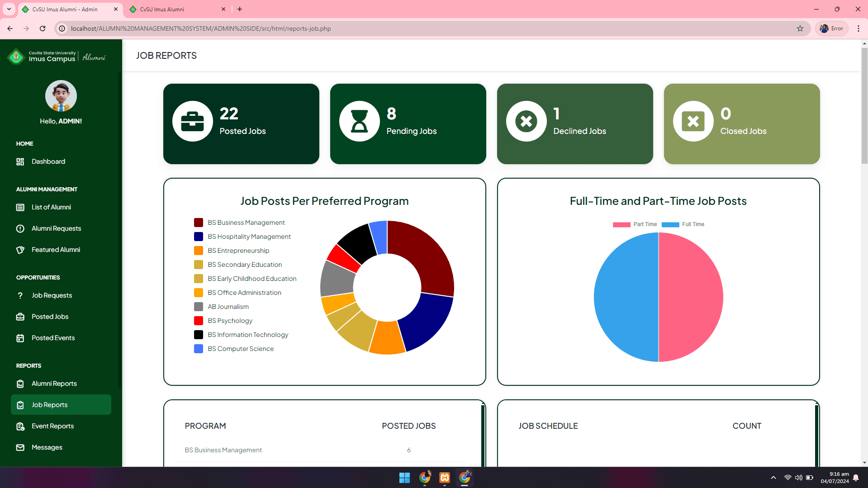Open Job Requests question mark icon

pyautogui.click(x=20, y=295)
